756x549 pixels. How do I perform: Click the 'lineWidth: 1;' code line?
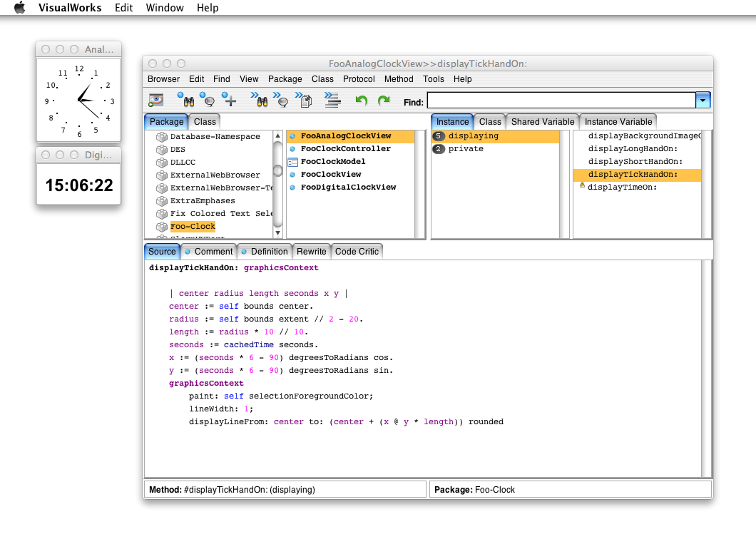point(221,409)
